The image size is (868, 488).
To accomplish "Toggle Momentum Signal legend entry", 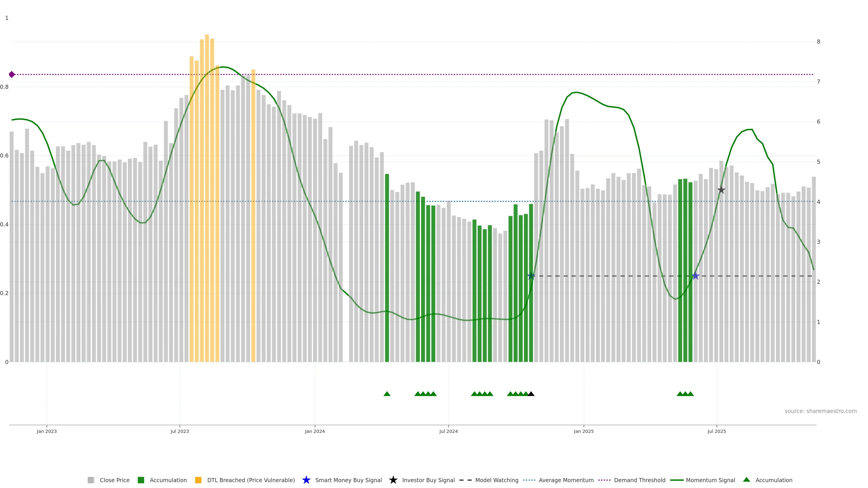I will click(x=710, y=480).
